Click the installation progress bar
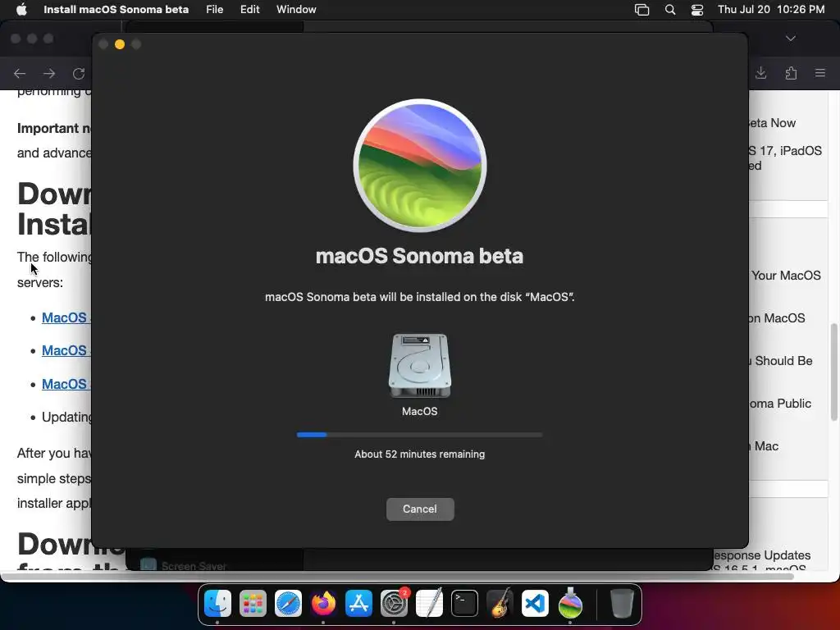 tap(419, 435)
